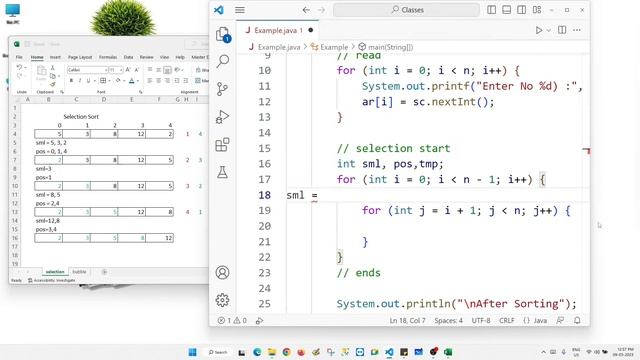Open the Windows Start menu
This screenshot has height=360, width=640.
tap(192, 352)
